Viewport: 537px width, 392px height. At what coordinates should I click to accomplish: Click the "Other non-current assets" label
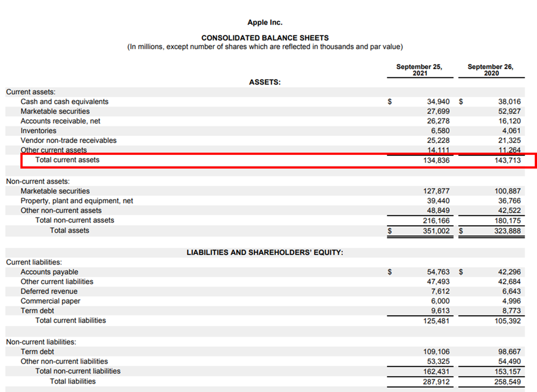point(61,210)
